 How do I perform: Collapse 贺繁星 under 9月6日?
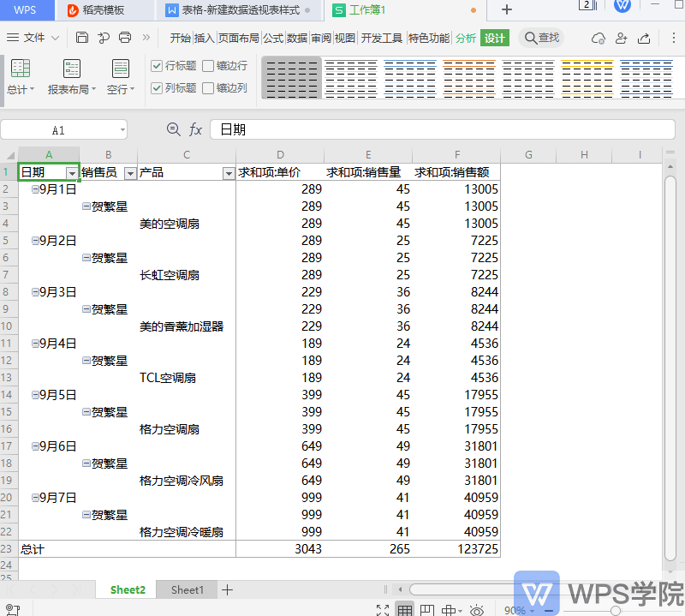point(86,463)
